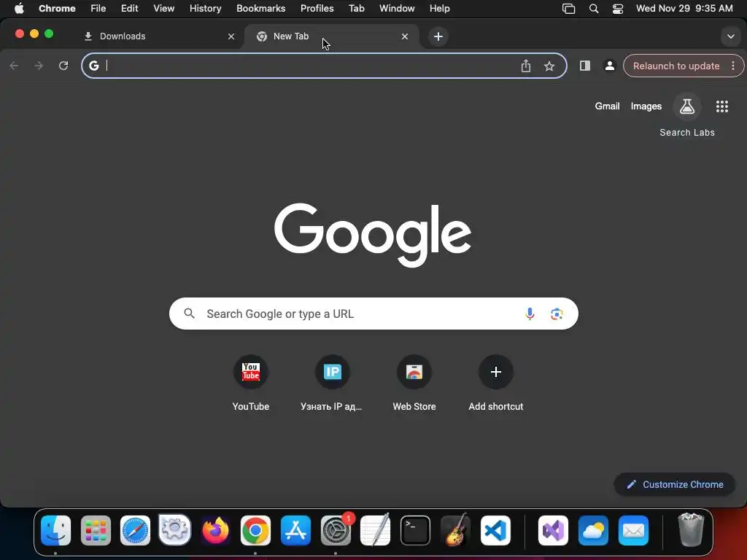
Task: Select the New Tab tab
Action: [332, 36]
